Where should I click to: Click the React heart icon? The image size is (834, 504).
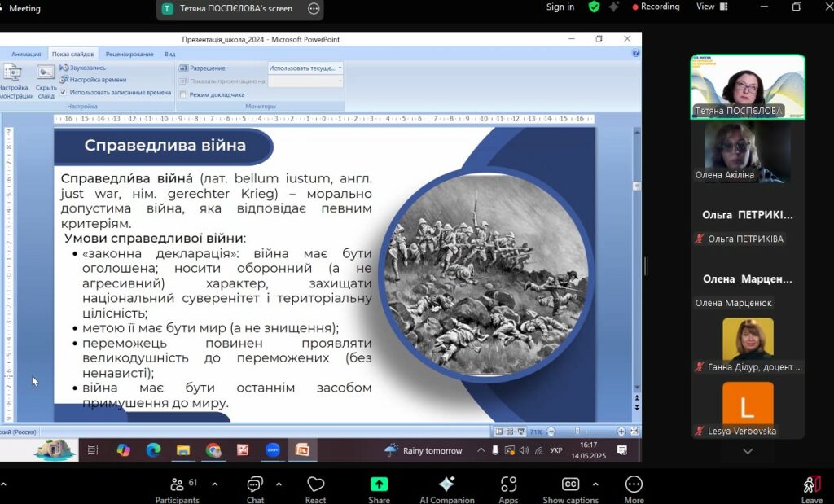click(x=315, y=484)
